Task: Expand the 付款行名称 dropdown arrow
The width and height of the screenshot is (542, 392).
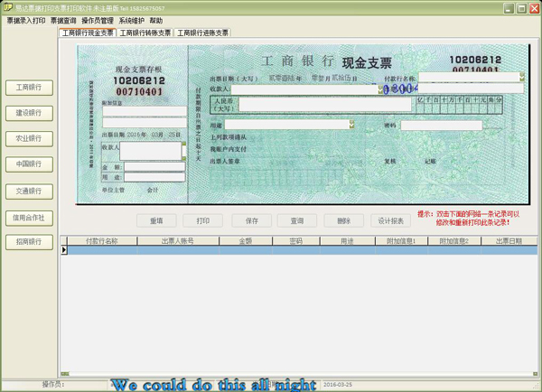Action: point(521,77)
